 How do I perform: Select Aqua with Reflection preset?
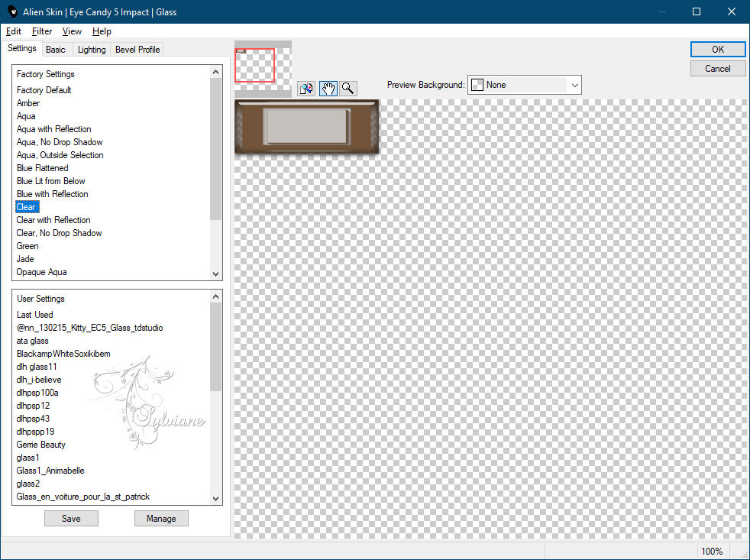53,129
